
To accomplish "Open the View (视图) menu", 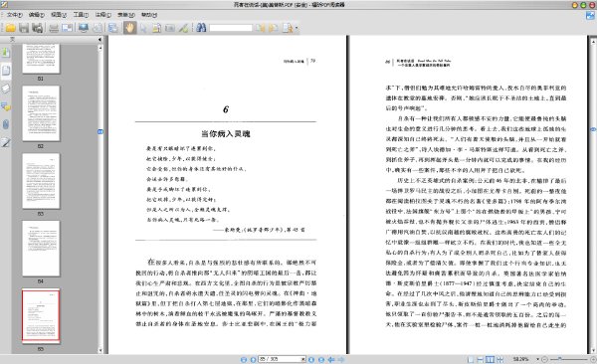I will coord(59,15).
